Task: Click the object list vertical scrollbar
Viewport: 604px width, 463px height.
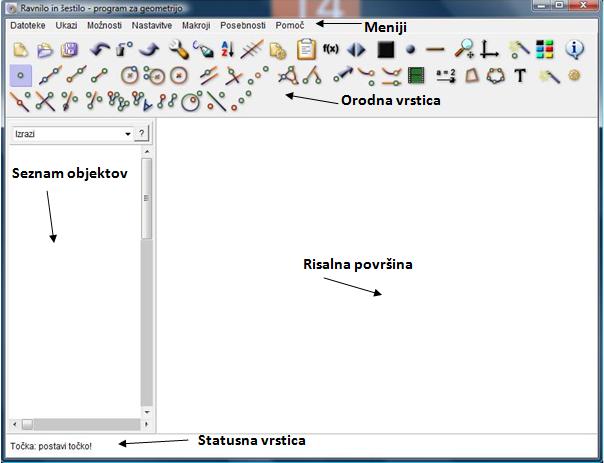Action: coord(147,198)
